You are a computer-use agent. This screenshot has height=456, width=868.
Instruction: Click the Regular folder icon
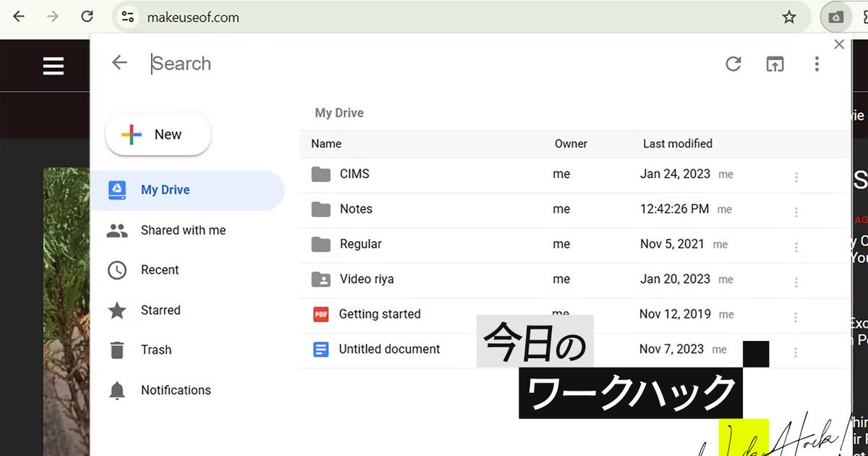click(x=320, y=244)
